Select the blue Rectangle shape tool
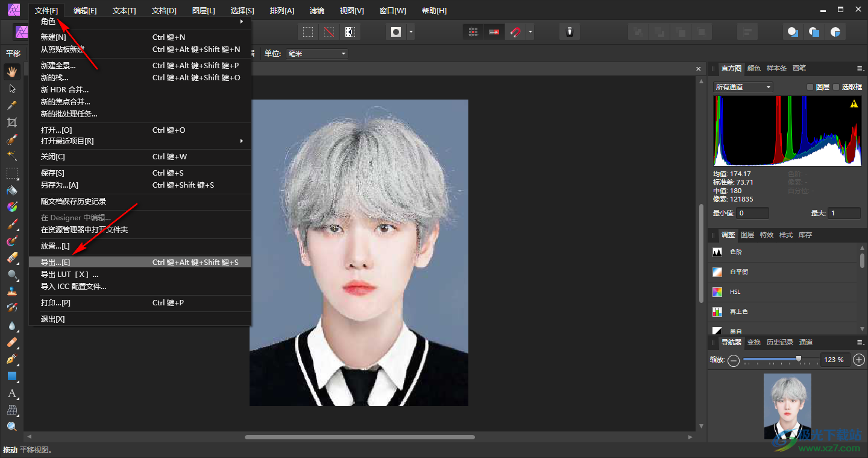 point(12,376)
